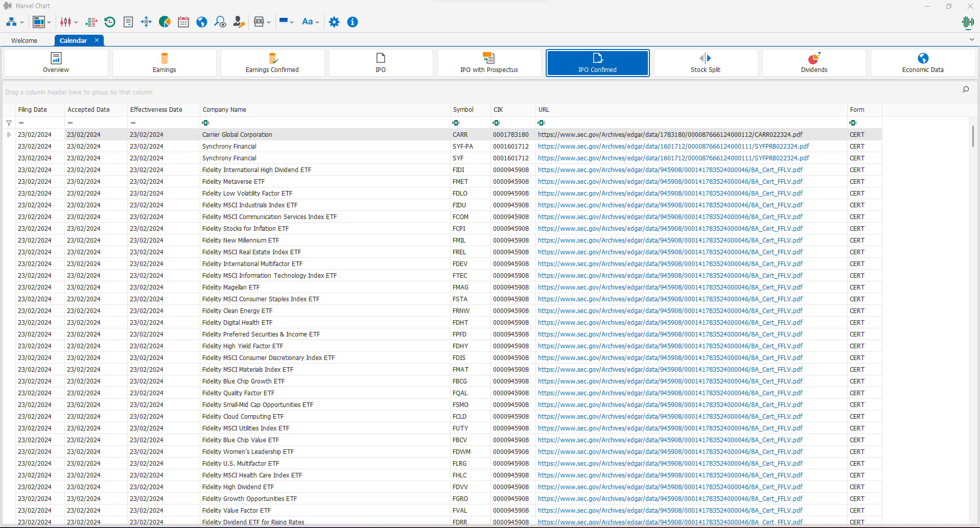Open the Aa font size icon
Image resolution: width=980 pixels, height=528 pixels.
[x=307, y=22]
